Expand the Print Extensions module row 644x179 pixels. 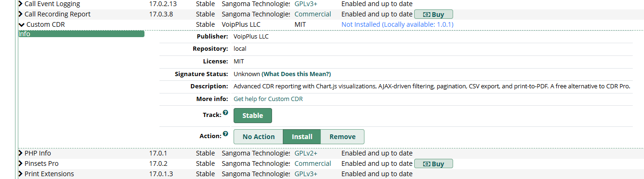[21, 174]
